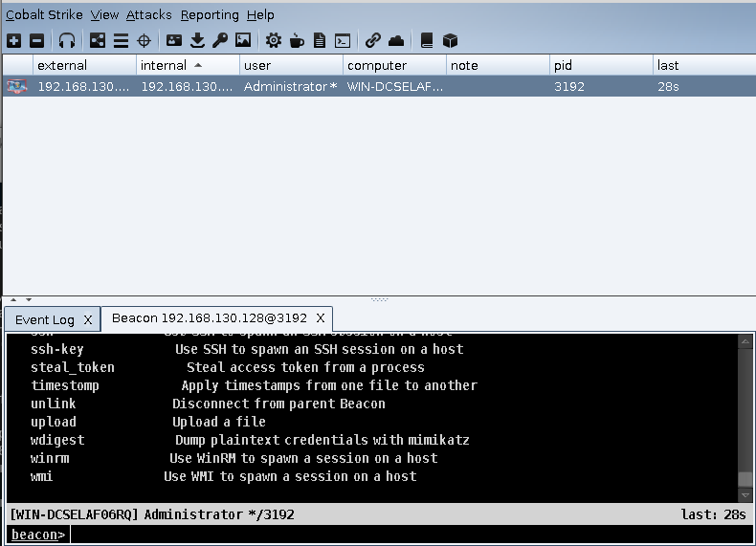Sort sessions by the last column
Viewport: 756px width, 546px height.
pyautogui.click(x=704, y=65)
